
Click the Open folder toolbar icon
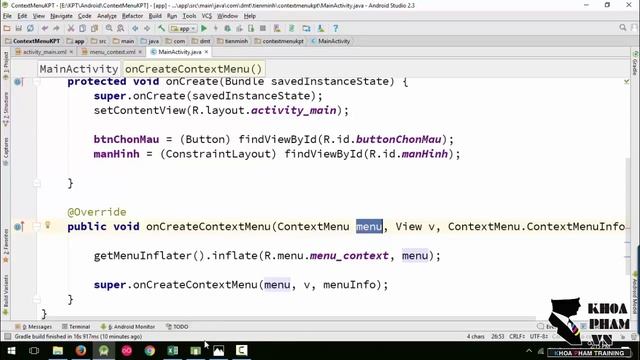(x=7, y=29)
